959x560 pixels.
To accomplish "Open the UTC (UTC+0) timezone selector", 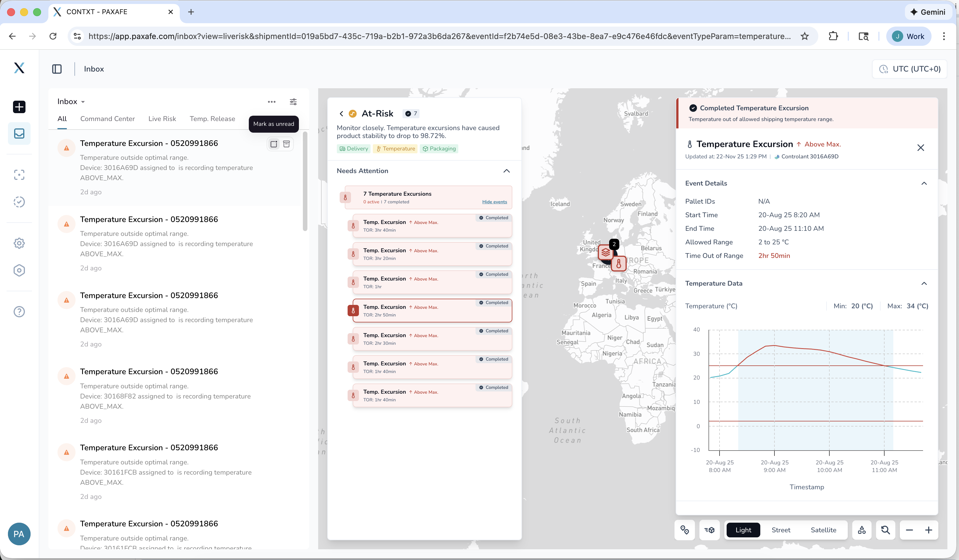I will [x=909, y=69].
